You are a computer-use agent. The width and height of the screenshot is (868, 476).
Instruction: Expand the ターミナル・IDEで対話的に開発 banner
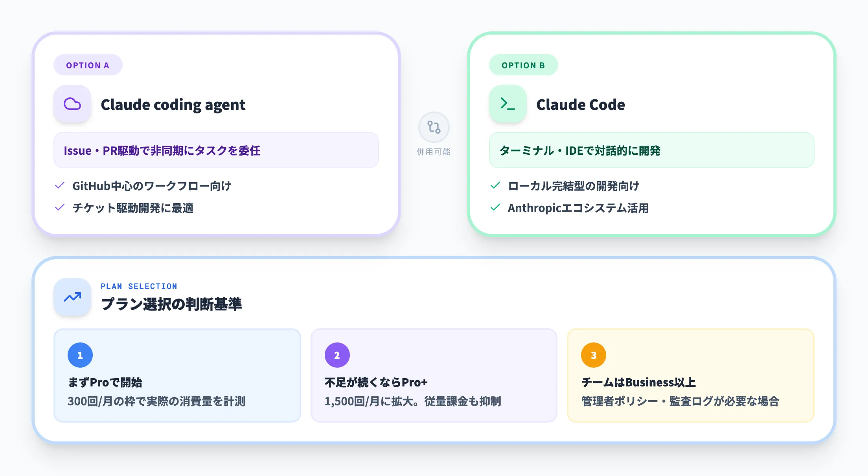pos(652,150)
